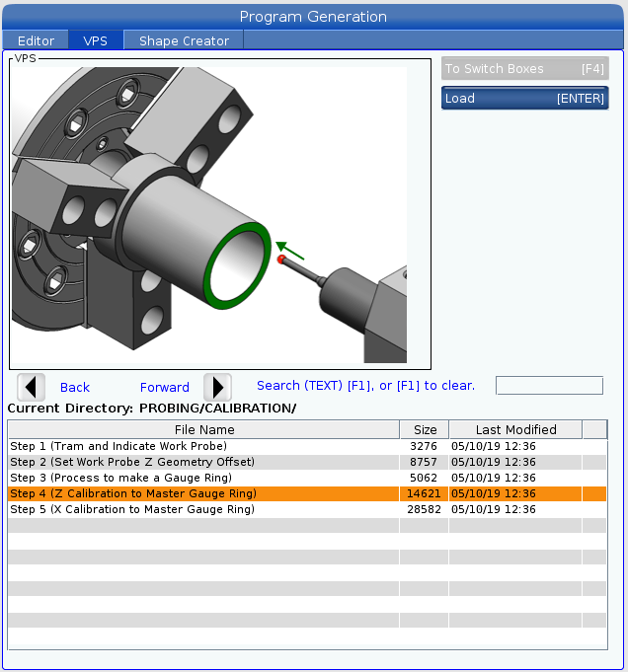Click the Forward link text
The height and width of the screenshot is (672, 628).
(x=165, y=388)
